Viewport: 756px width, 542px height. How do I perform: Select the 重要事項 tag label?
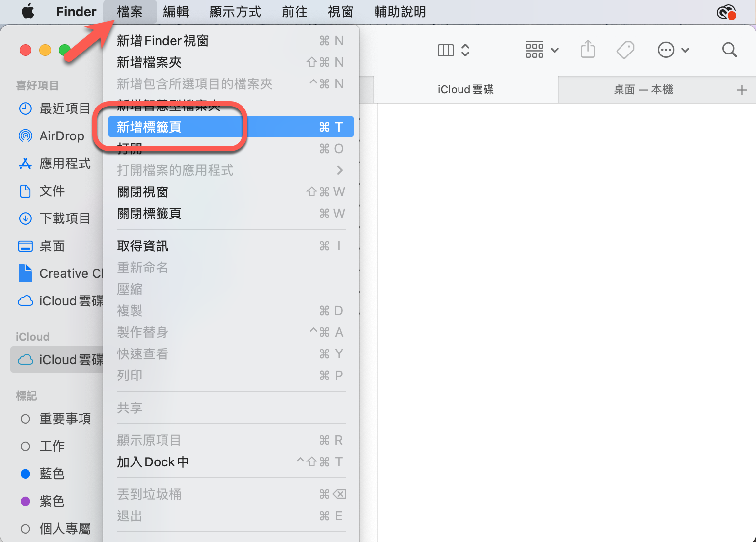click(65, 419)
